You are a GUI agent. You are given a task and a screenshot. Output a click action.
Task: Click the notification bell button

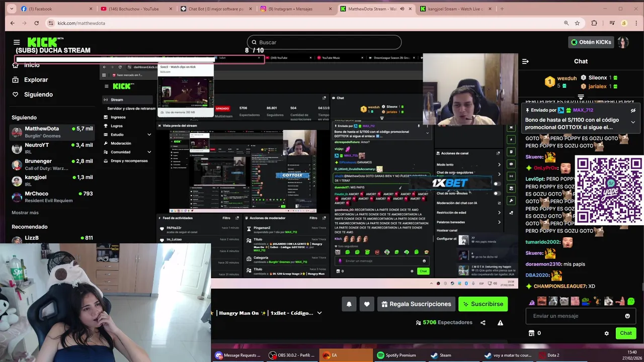(x=349, y=304)
